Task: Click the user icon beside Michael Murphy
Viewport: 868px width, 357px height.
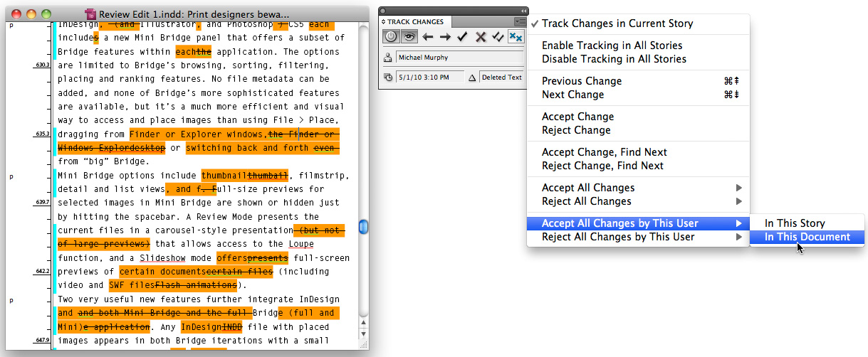Action: [387, 58]
